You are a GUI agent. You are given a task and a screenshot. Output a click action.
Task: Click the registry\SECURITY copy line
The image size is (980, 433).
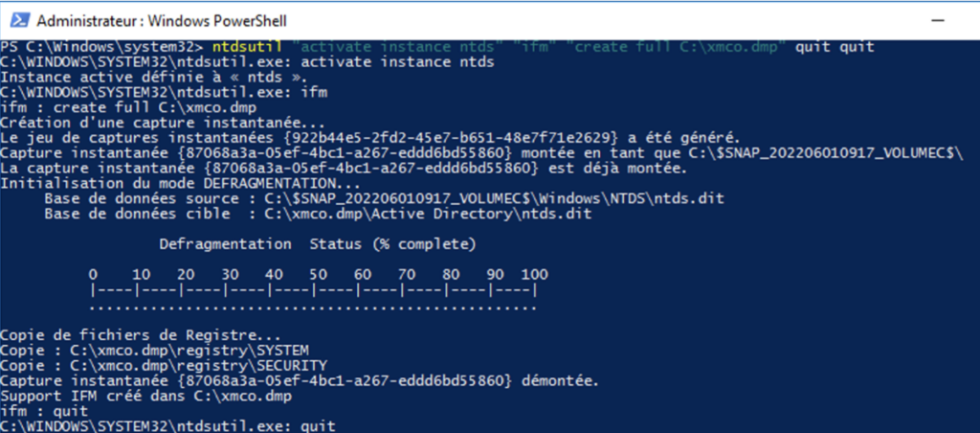[x=164, y=366]
